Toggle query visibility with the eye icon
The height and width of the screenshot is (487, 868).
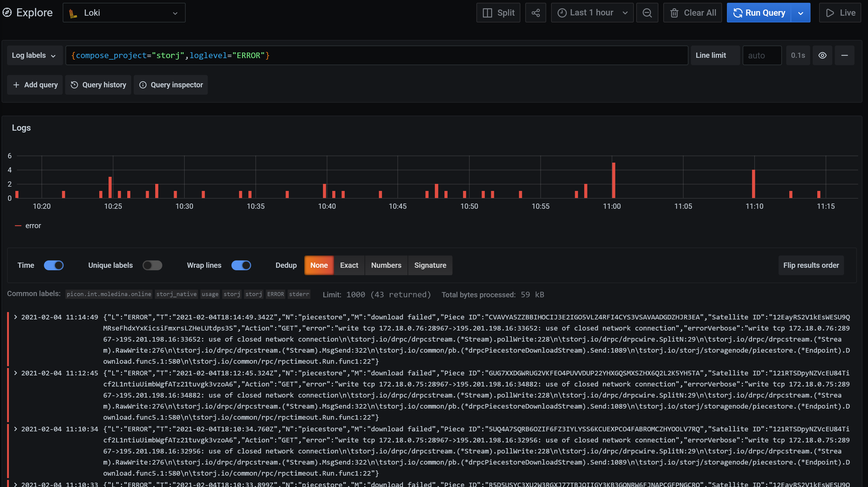pos(822,55)
